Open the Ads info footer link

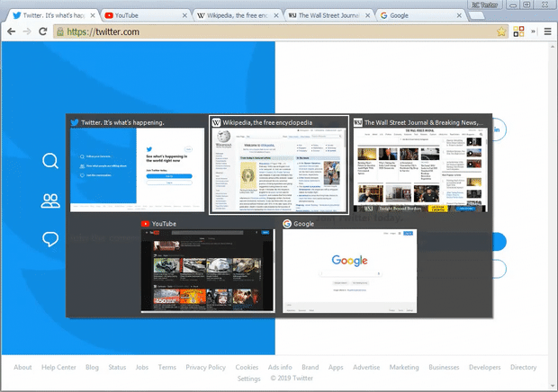click(280, 367)
